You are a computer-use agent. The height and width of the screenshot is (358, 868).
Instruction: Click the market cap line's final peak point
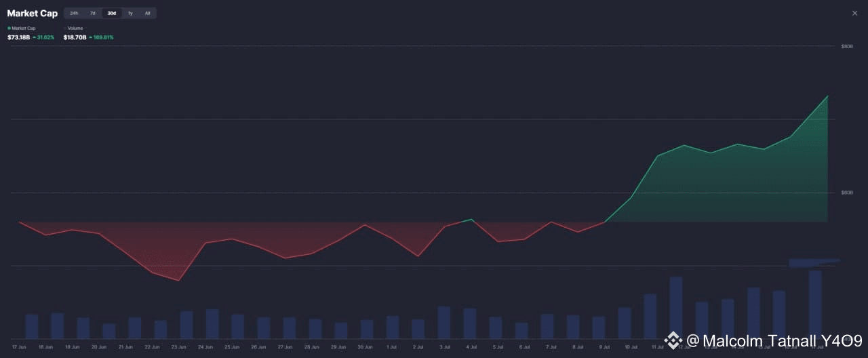[x=827, y=96]
